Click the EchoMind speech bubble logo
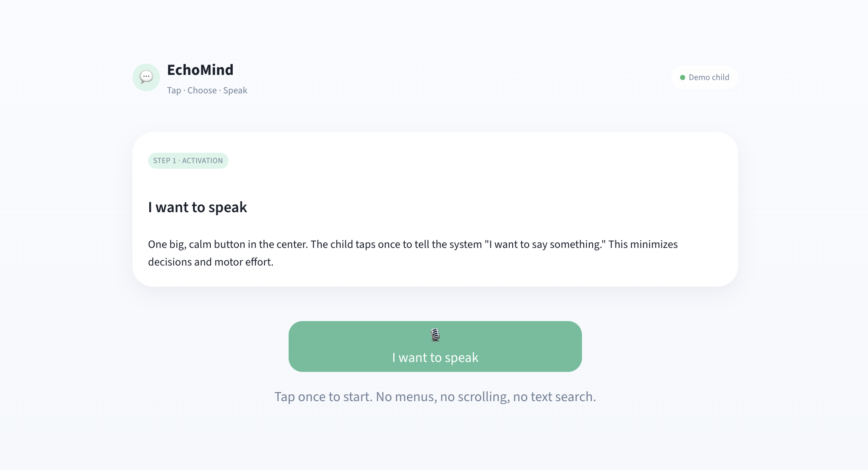868x470 pixels. [x=146, y=77]
